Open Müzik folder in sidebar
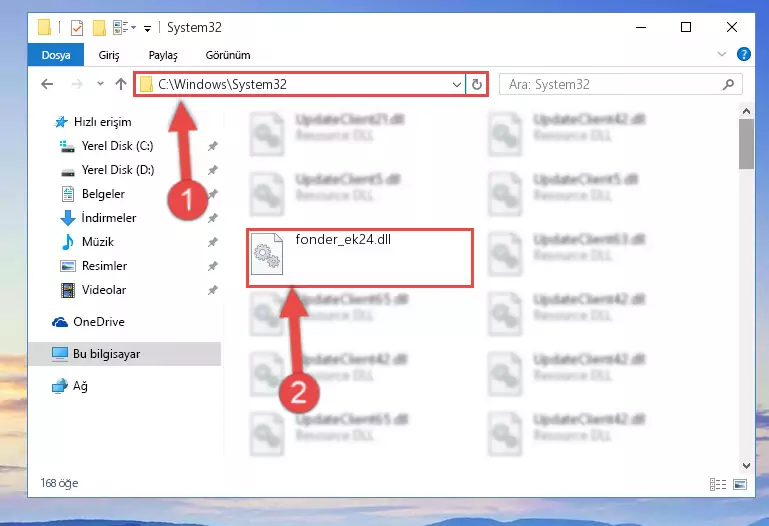Screen dimensions: 769x526 point(98,242)
